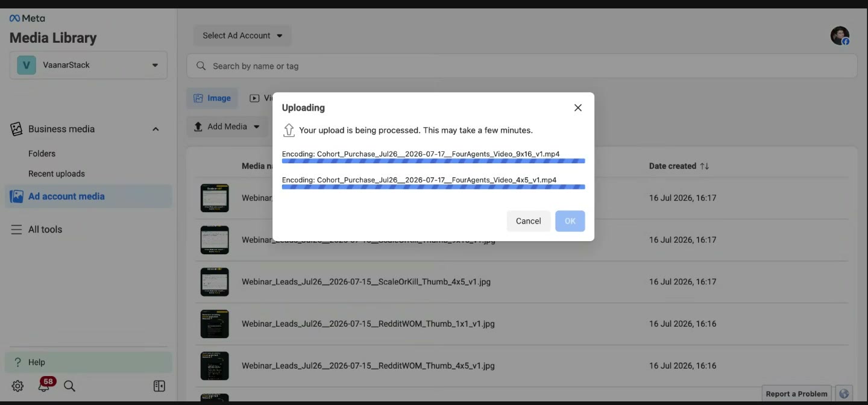Screen dimensions: 868x405
Task: Click the Date created column header
Action: pyautogui.click(x=673, y=166)
